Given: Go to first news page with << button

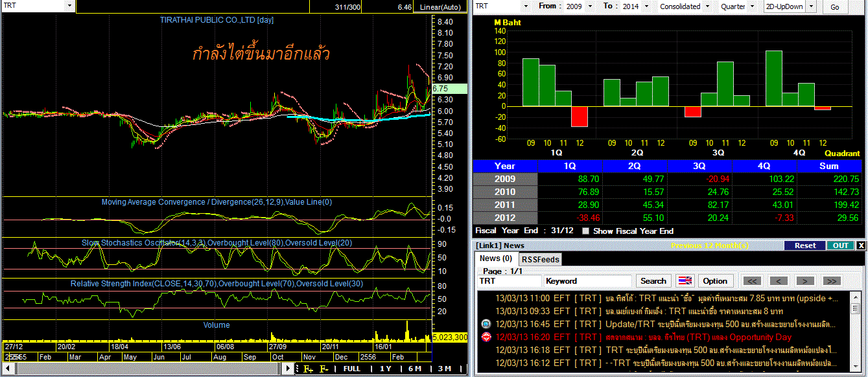Looking at the screenshot, I should coord(752,281).
